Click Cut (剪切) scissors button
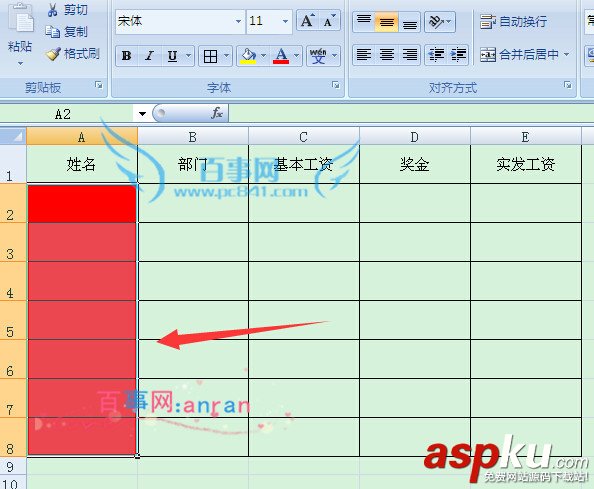 (x=68, y=10)
